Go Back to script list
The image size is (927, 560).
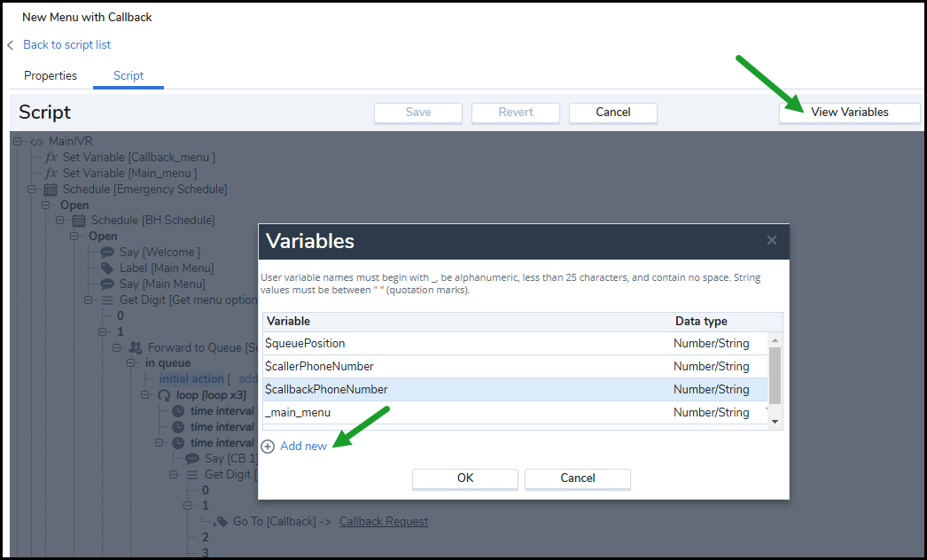[x=66, y=45]
